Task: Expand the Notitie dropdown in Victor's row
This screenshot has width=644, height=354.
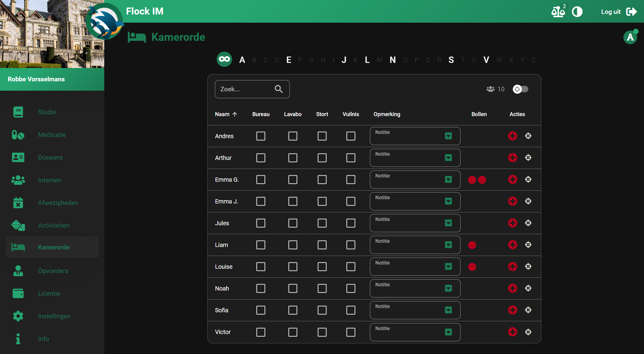Action: pos(448,332)
